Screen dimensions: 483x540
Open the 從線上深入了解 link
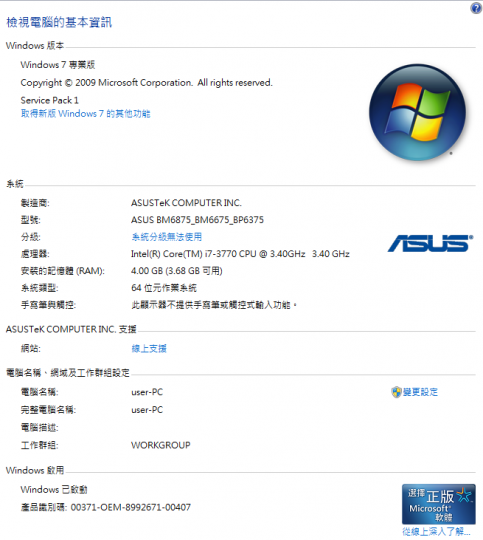tap(436, 531)
